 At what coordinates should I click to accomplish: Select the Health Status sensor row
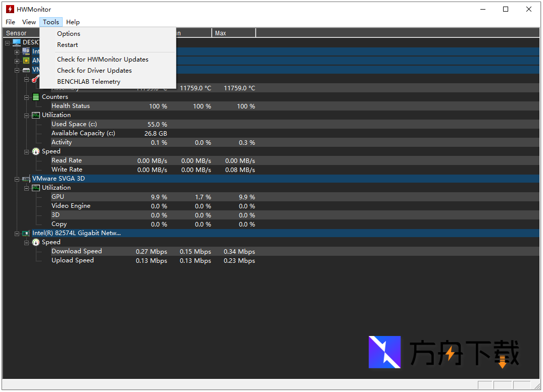click(x=71, y=106)
